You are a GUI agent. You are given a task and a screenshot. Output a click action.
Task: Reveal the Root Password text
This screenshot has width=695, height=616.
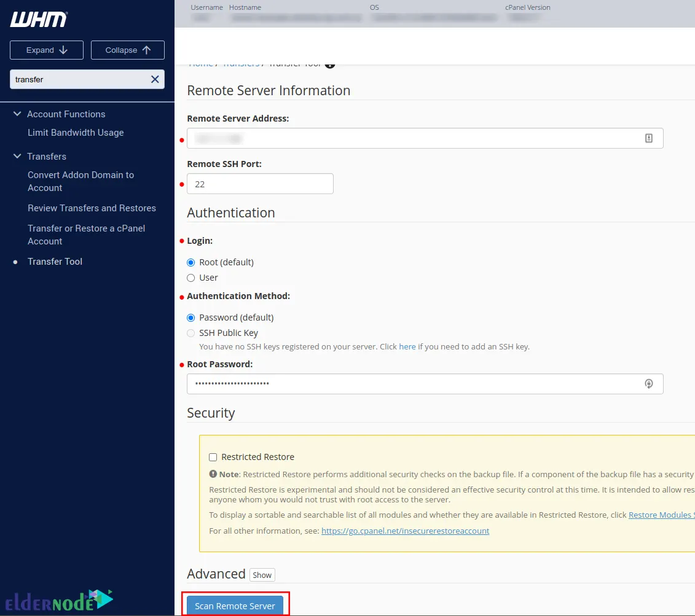pos(649,383)
